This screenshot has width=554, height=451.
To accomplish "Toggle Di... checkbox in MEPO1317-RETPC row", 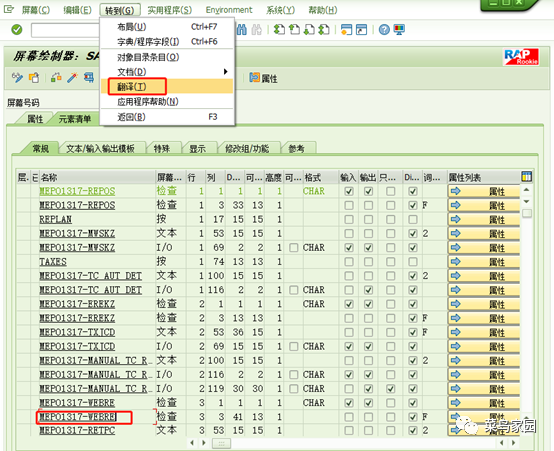I will [x=413, y=430].
